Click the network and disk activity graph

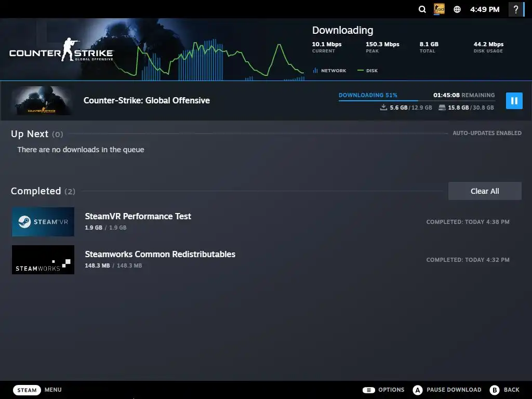[209, 59]
